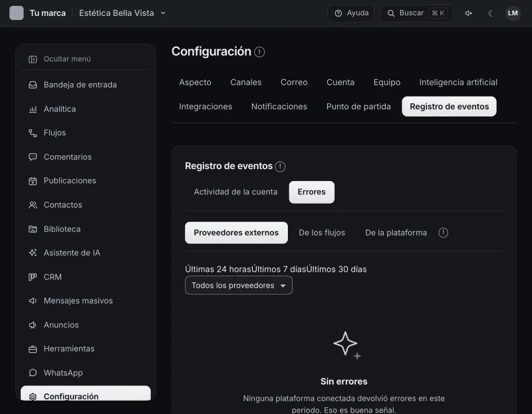The height and width of the screenshot is (414, 532).
Task: Click the Asistente de IA sparkle icon
Action: pos(33,253)
